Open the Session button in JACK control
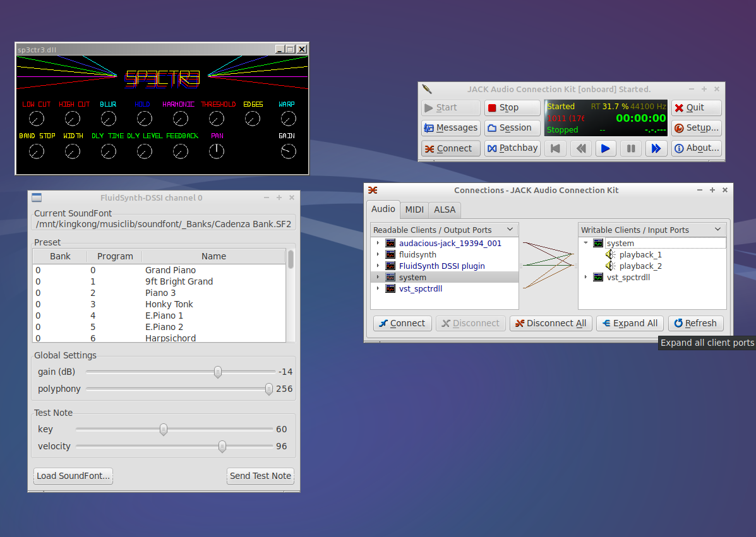The height and width of the screenshot is (537, 756). [512, 127]
